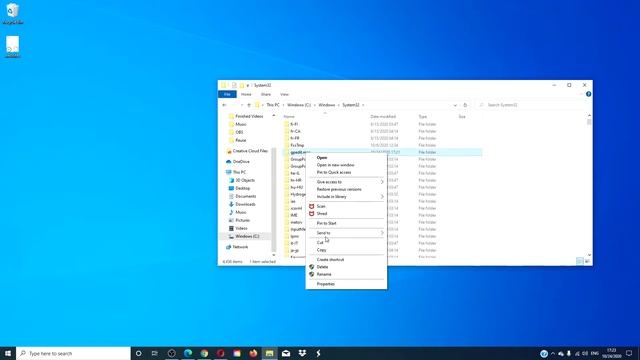The width and height of the screenshot is (640, 360).
Task: Click the Windows Start button
Action: coord(8,353)
